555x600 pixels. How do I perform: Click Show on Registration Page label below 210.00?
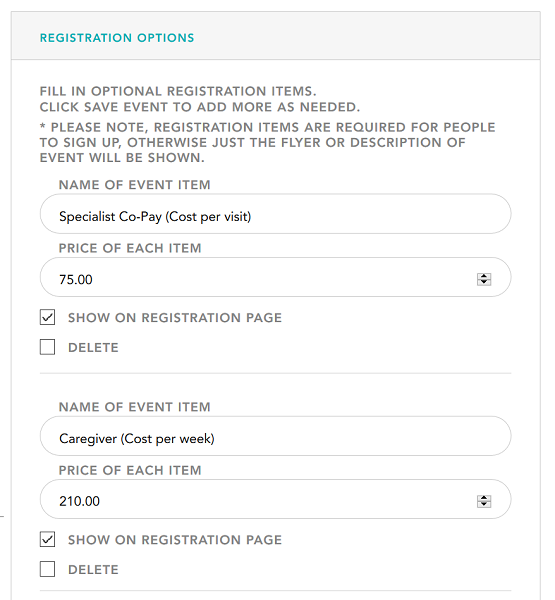[x=175, y=540]
